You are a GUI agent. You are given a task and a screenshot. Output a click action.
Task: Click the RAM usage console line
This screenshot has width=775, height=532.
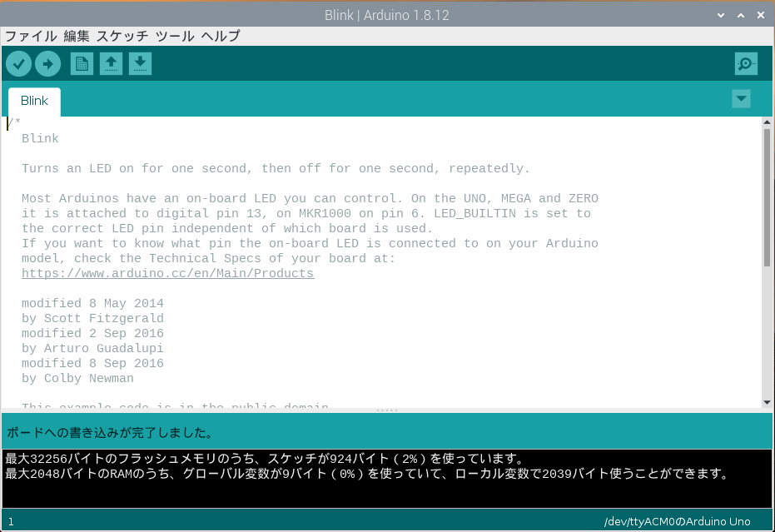coord(368,475)
